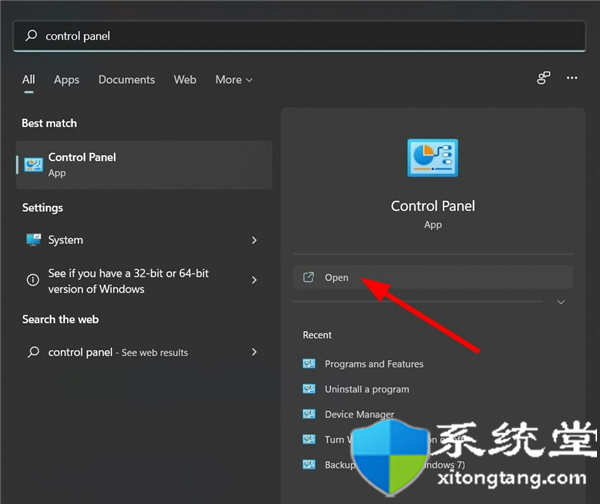Click the info icon beside 32-bit result
This screenshot has width=600, height=504.
tap(33, 280)
